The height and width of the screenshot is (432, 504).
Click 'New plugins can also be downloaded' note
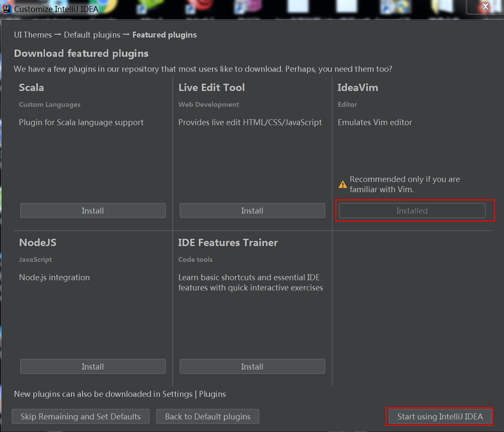120,394
